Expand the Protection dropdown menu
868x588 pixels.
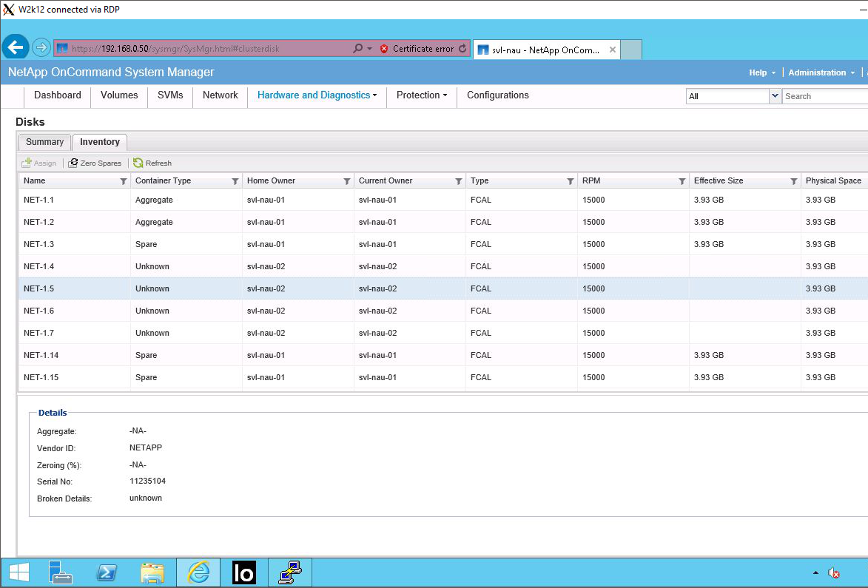[x=421, y=95]
